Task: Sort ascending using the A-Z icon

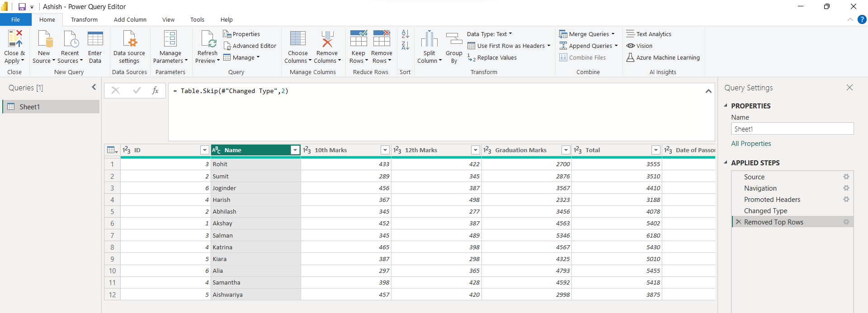Action: click(405, 34)
